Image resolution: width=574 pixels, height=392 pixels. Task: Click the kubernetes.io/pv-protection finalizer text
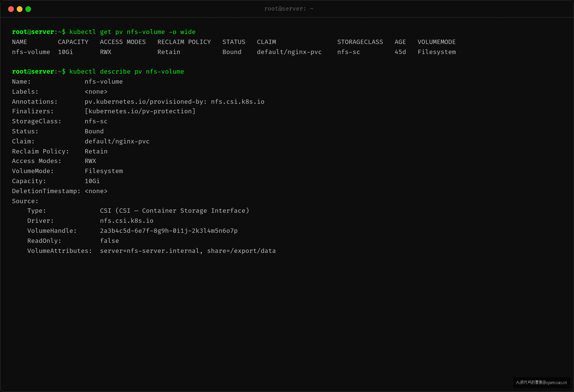coord(140,111)
